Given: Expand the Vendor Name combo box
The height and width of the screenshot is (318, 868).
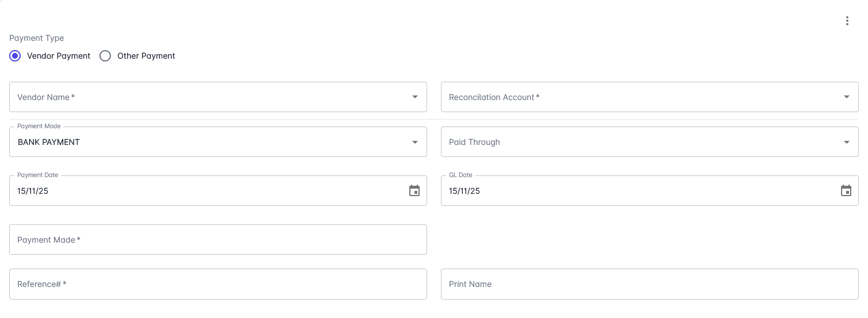Looking at the screenshot, I should (207, 97).
